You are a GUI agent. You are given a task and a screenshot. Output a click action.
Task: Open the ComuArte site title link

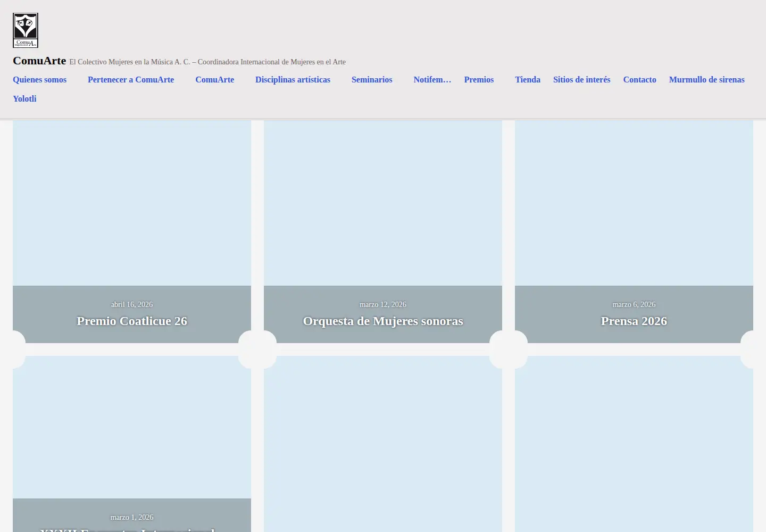point(39,61)
